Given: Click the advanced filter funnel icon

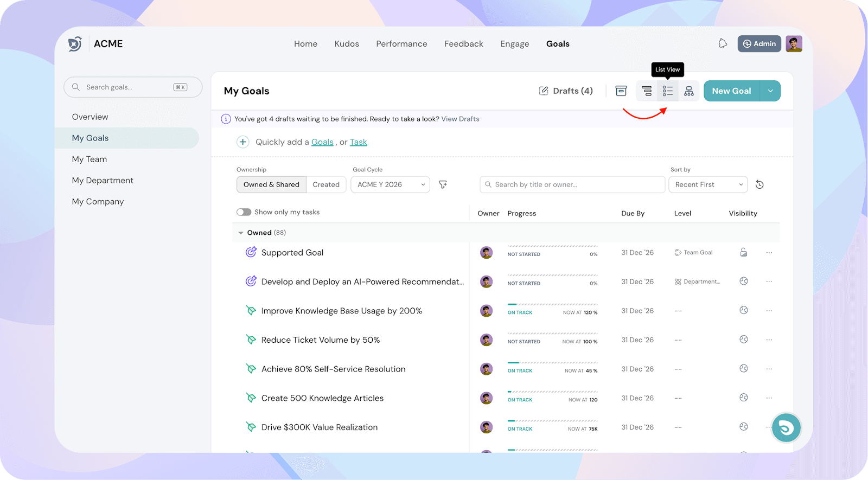Looking at the screenshot, I should [x=443, y=185].
